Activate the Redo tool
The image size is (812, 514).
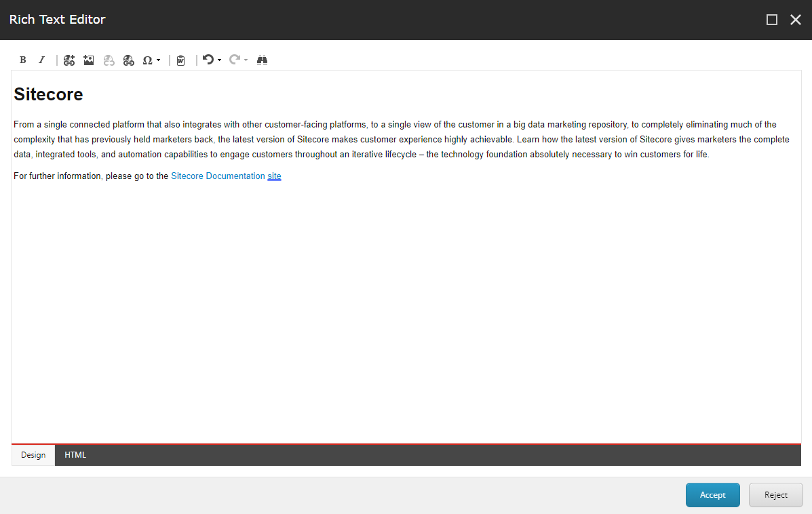(x=234, y=60)
